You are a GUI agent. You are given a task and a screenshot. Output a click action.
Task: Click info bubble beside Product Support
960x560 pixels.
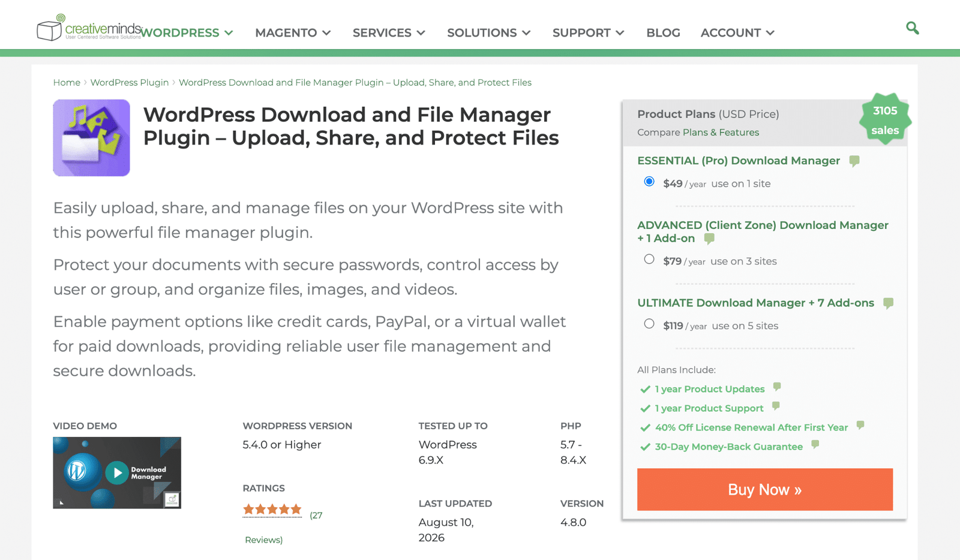coord(776,406)
